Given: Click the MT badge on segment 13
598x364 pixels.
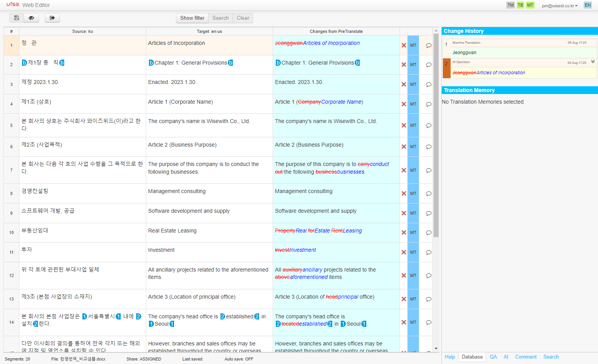Looking at the screenshot, I should 413,299.
